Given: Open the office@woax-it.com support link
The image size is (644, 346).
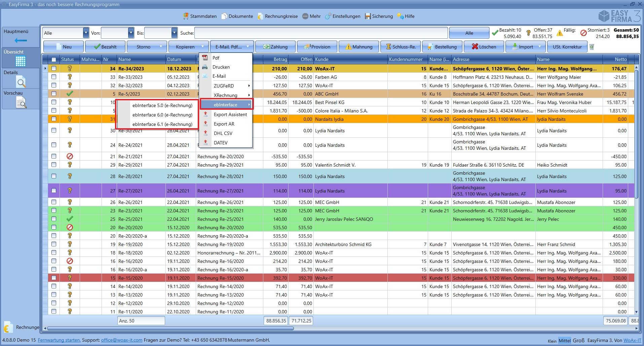Looking at the screenshot, I should [121, 340].
